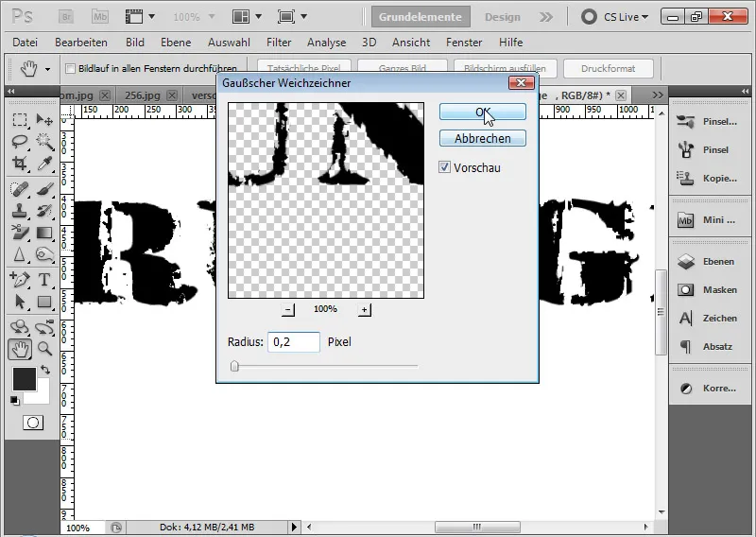Image resolution: width=756 pixels, height=537 pixels.
Task: Zoom in the blur preview
Action: pyautogui.click(x=365, y=309)
